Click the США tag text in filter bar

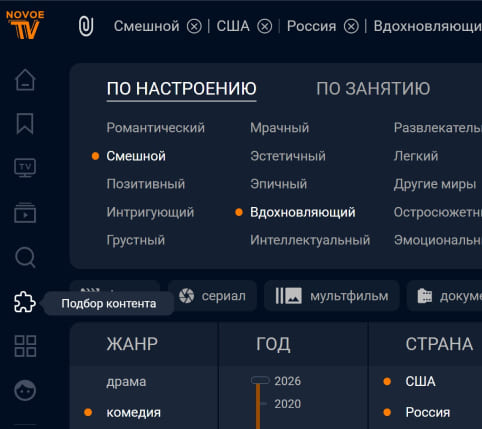pos(233,26)
